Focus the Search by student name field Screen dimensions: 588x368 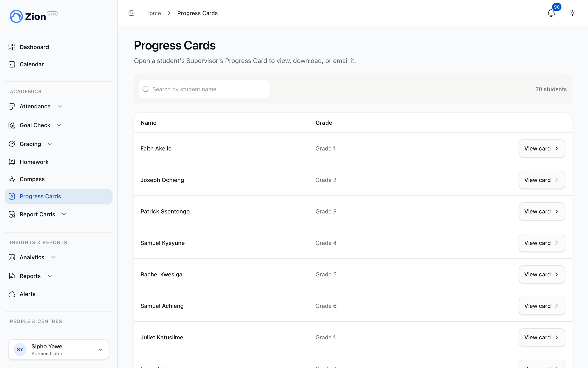pos(204,89)
